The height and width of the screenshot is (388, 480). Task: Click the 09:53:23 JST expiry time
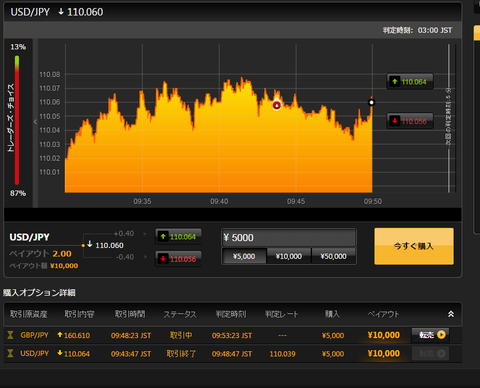pyautogui.click(x=232, y=335)
